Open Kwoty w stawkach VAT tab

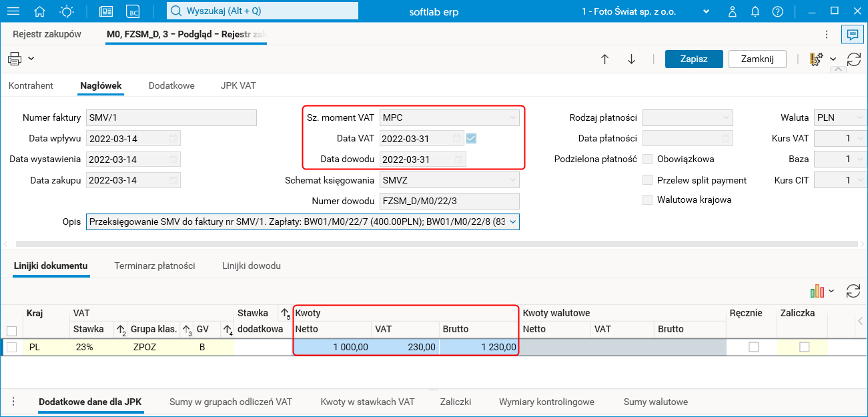[367, 402]
